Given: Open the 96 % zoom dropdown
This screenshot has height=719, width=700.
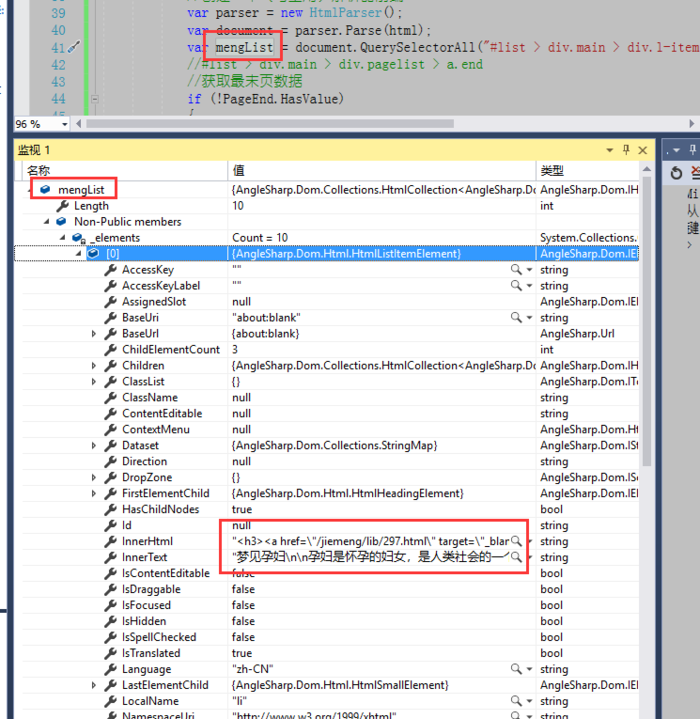Looking at the screenshot, I should 65,124.
